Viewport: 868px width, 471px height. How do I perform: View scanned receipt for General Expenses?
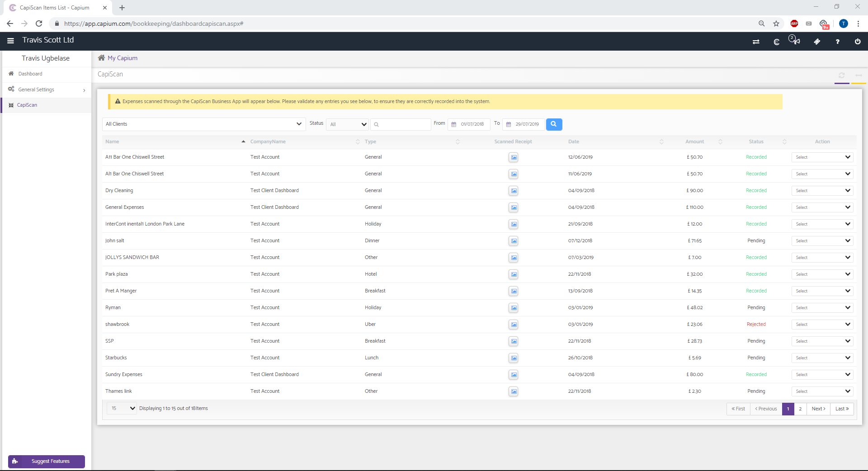coord(514,207)
